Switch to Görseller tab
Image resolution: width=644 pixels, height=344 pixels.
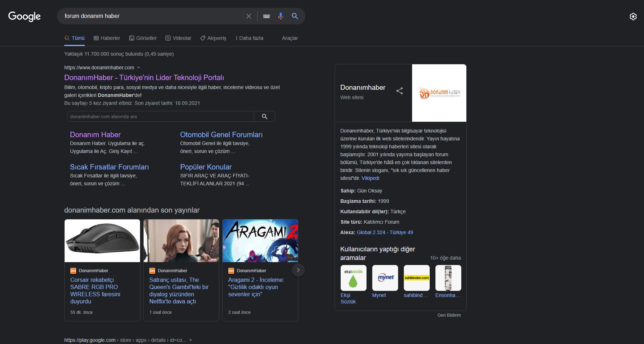pyautogui.click(x=143, y=38)
